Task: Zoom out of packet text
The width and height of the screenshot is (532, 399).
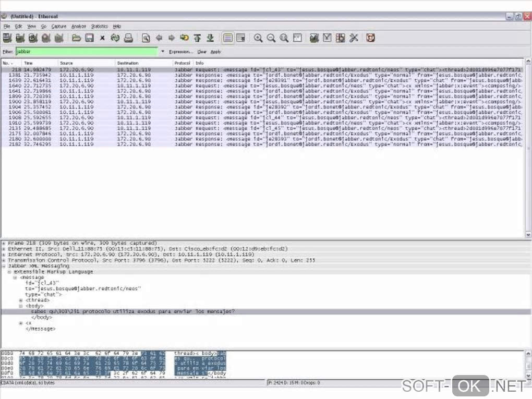Action: click(x=271, y=38)
